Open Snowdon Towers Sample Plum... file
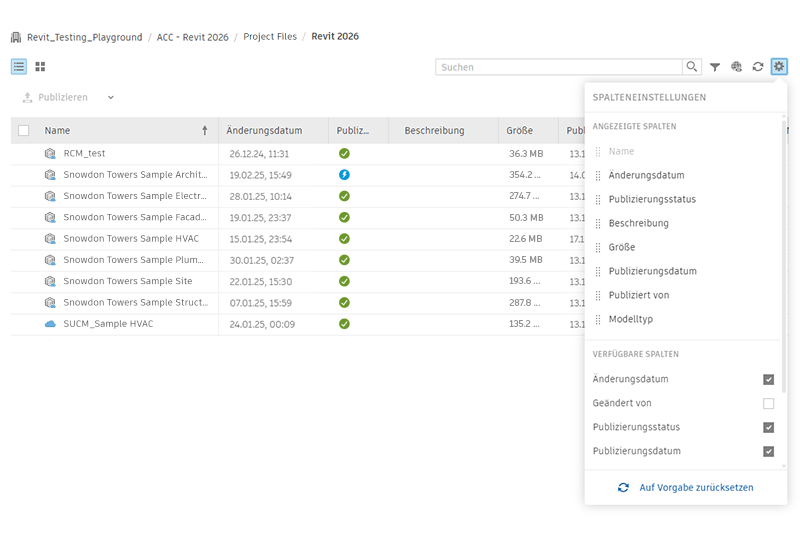Image resolution: width=800 pixels, height=547 pixels. coord(133,260)
